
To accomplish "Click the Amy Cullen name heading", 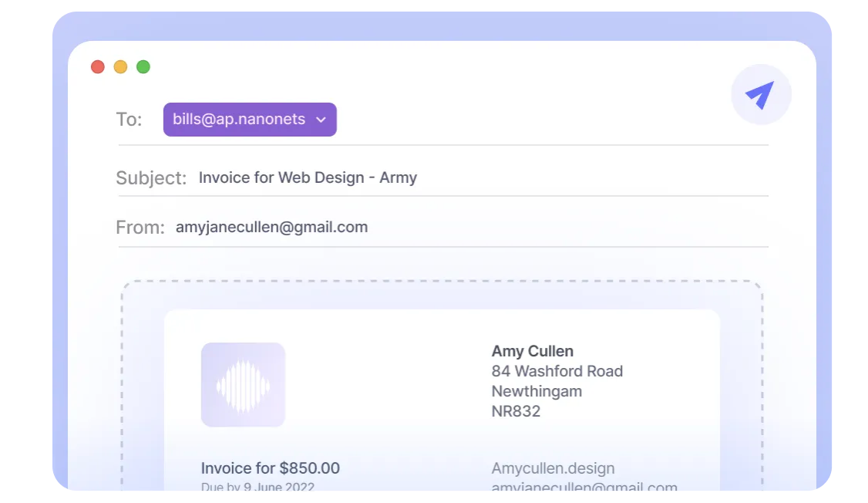I will click(x=532, y=351).
